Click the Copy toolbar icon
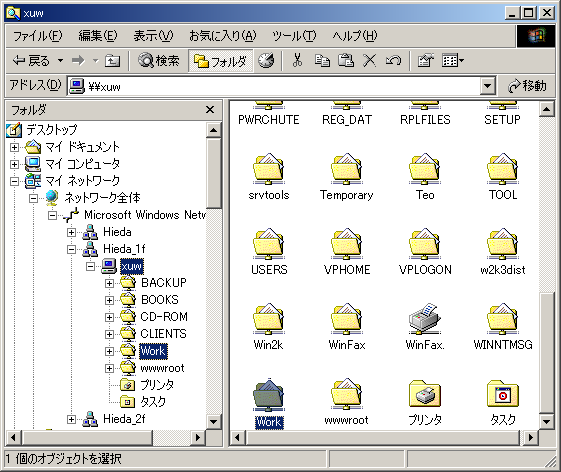Viewport: 561px width, 472px height. tap(322, 60)
